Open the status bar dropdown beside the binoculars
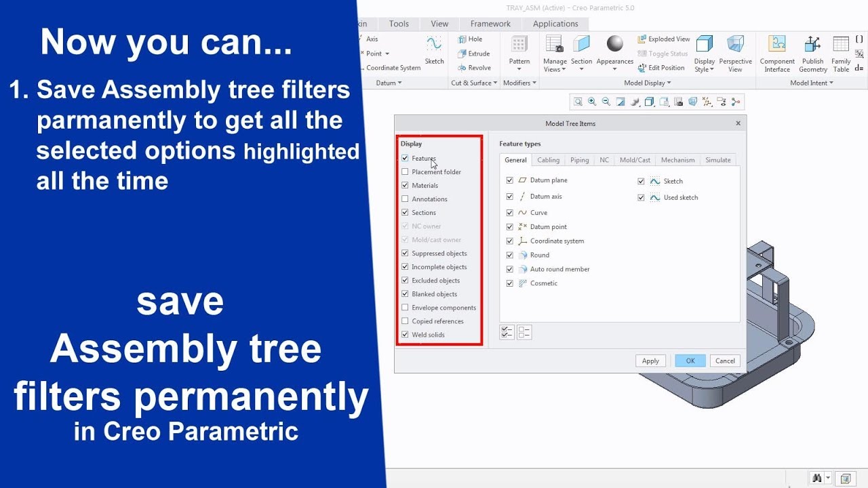 (828, 479)
